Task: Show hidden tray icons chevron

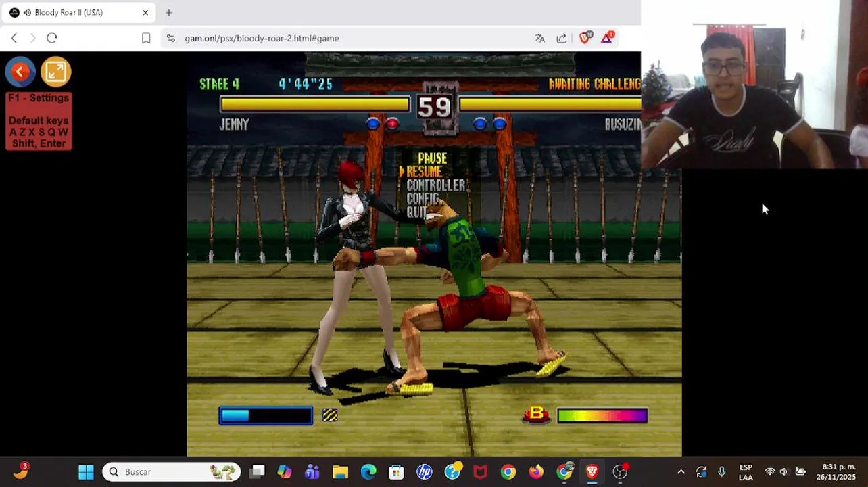Action: point(681,471)
